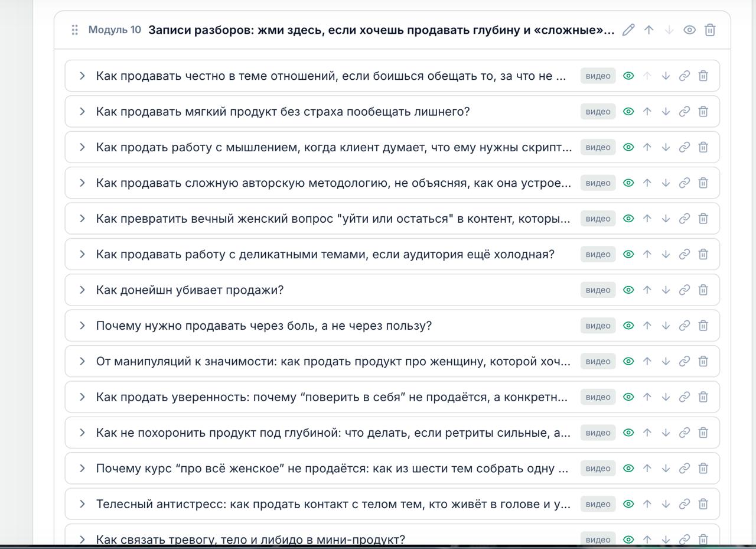
Task: Click module heading 'Записи разборов: жми здесь'
Action: click(x=381, y=30)
